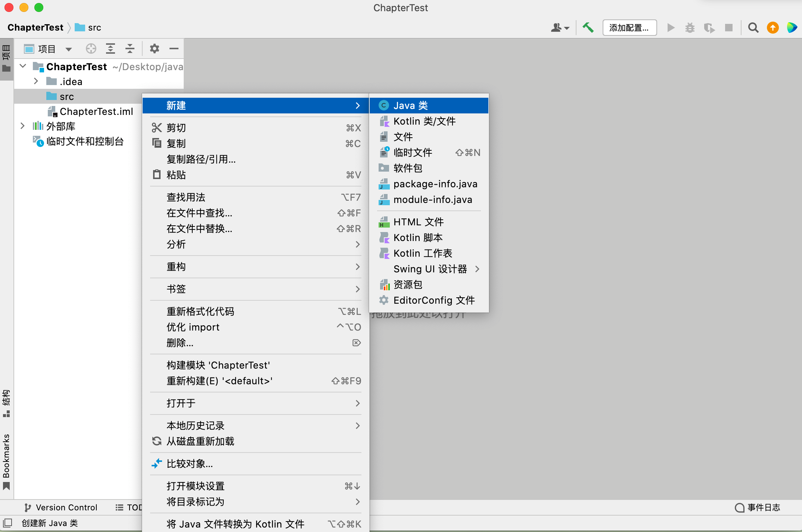This screenshot has height=532, width=802.
Task: Click the 添加配置... button
Action: click(x=629, y=28)
